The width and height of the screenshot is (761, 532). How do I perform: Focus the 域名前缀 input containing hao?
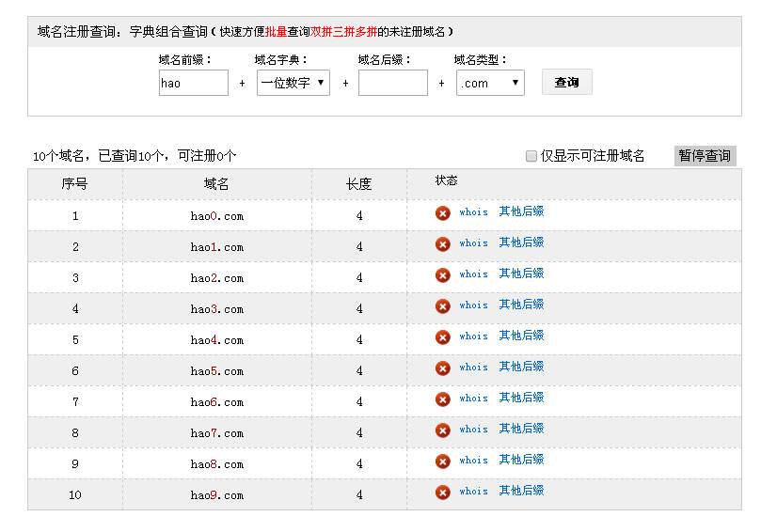(194, 83)
